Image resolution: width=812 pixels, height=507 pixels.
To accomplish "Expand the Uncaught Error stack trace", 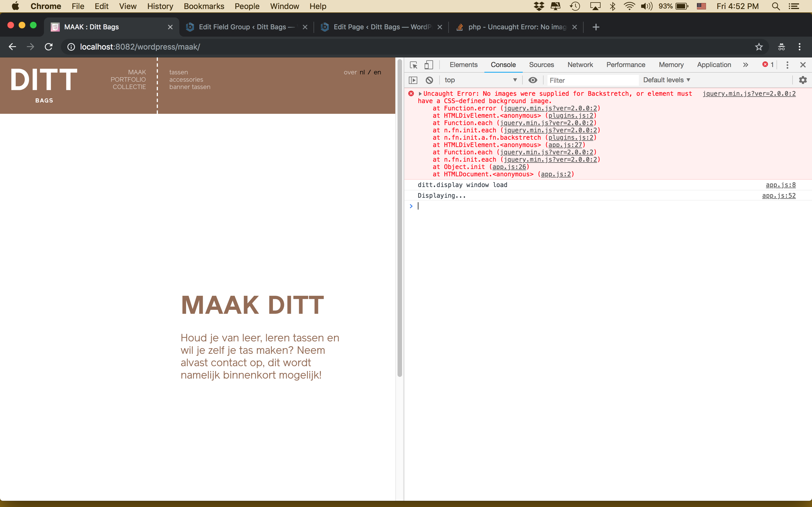I will pyautogui.click(x=420, y=94).
